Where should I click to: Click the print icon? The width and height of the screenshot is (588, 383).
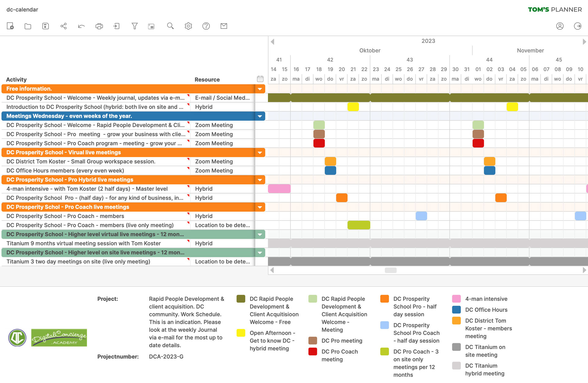(99, 26)
